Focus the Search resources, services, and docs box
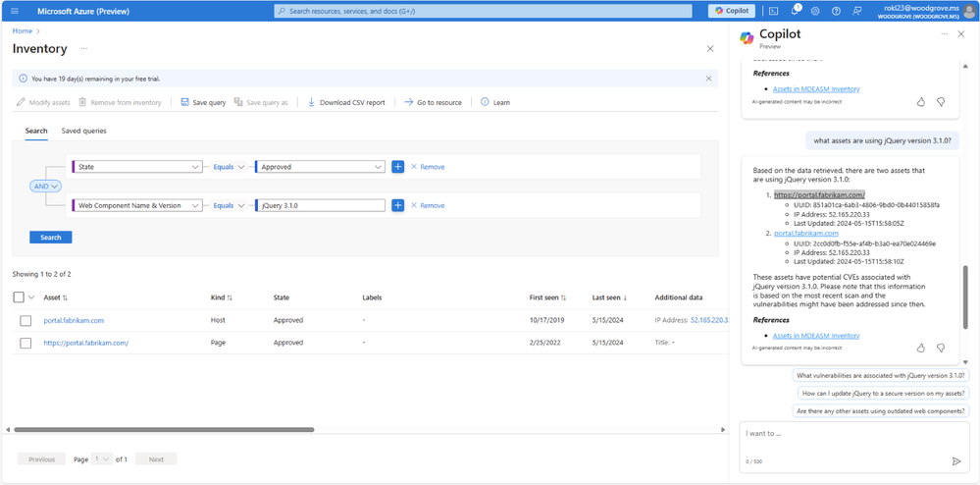The height and width of the screenshot is (485, 980). tap(483, 11)
